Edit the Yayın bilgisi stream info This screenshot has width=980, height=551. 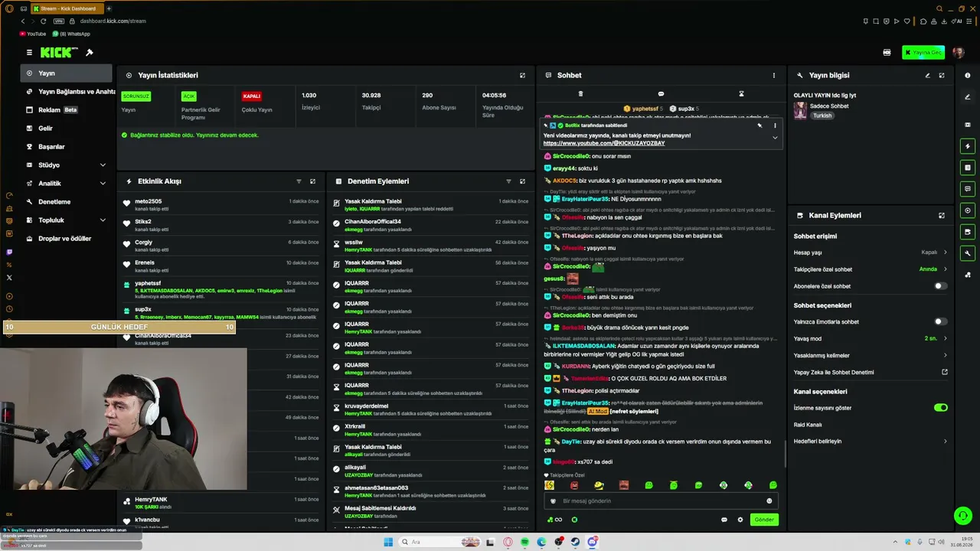[x=927, y=75]
